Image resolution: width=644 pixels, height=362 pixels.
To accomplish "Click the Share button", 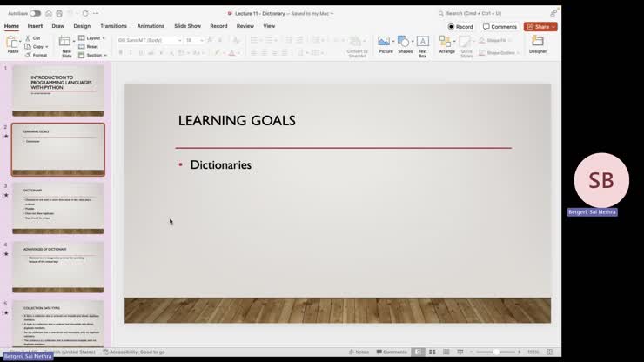I will tap(540, 27).
